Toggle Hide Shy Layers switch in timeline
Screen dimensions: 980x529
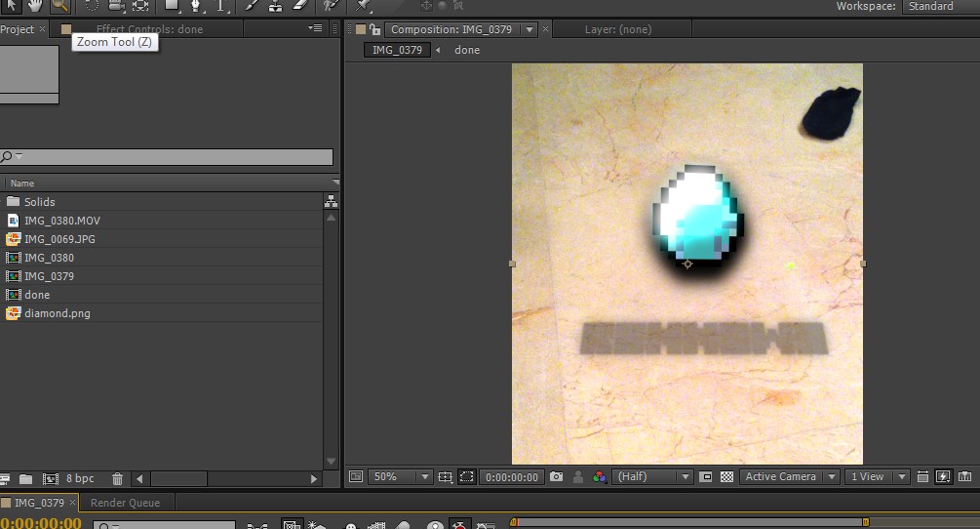tap(351, 526)
